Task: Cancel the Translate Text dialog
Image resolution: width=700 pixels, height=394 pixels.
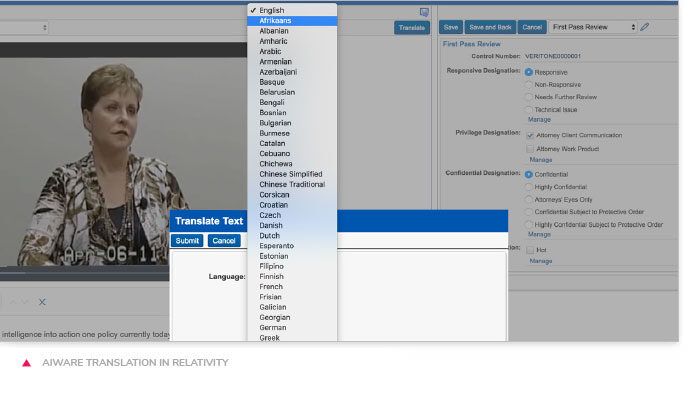Action: point(224,241)
